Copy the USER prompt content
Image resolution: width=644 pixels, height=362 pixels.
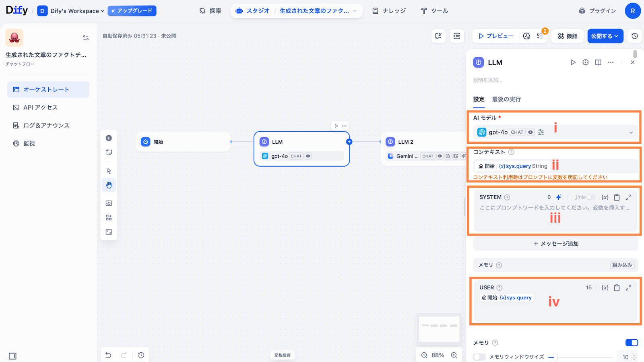tap(617, 288)
